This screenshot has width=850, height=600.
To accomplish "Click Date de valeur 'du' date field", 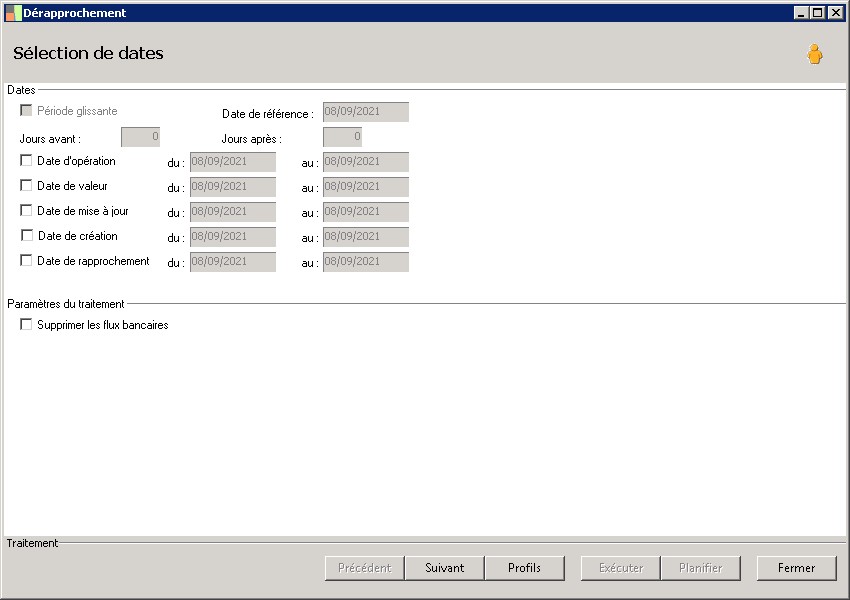I will point(233,186).
